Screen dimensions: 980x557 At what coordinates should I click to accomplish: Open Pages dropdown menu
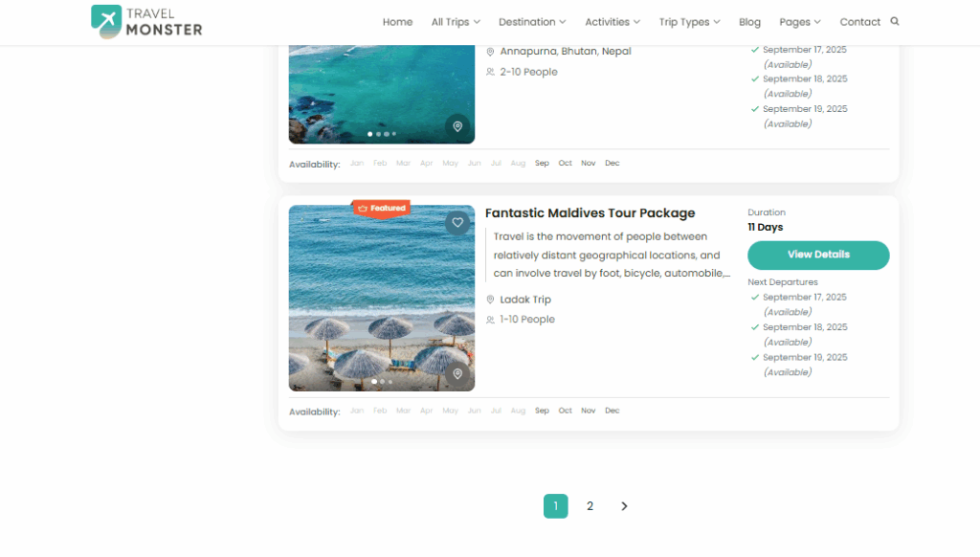799,22
